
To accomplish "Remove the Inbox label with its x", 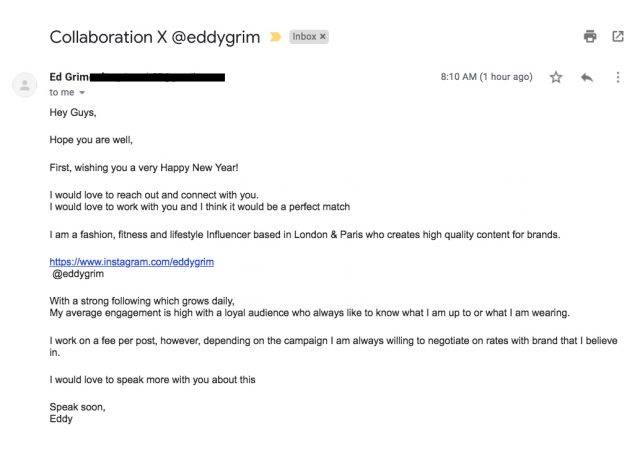I will (323, 37).
